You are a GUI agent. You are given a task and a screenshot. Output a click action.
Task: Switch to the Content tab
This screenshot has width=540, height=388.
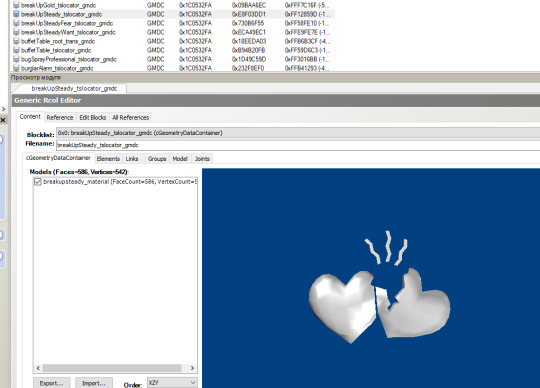[x=30, y=117]
